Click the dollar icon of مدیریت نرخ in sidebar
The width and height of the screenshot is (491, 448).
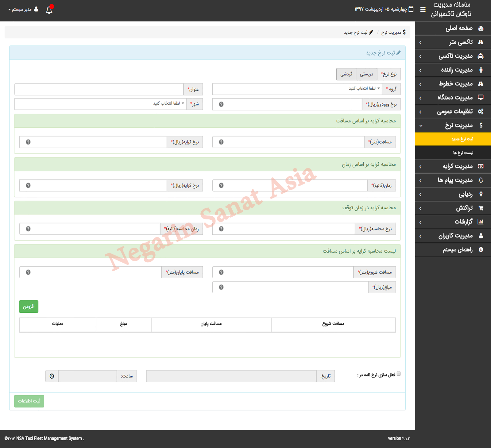[481, 126]
